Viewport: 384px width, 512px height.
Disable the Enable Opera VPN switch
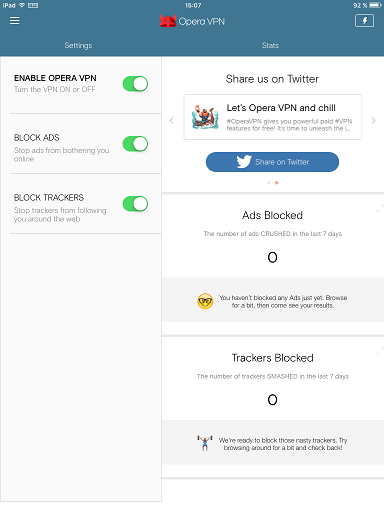coord(135,84)
